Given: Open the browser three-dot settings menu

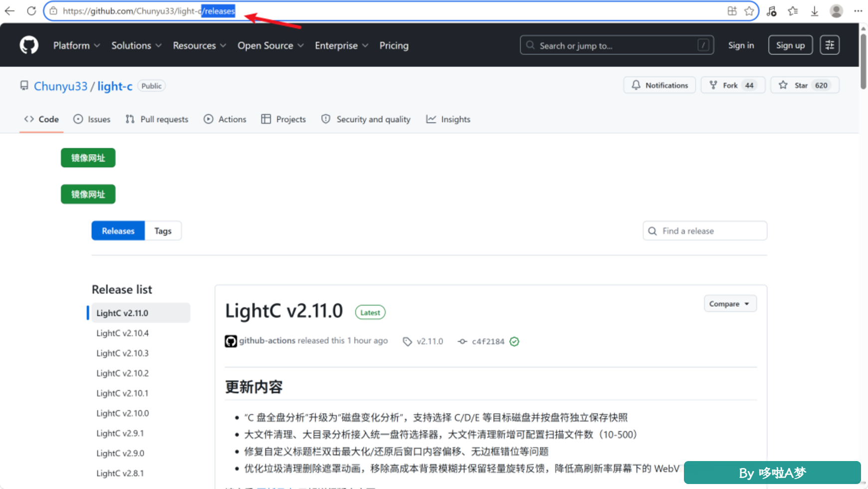Looking at the screenshot, I should point(858,11).
